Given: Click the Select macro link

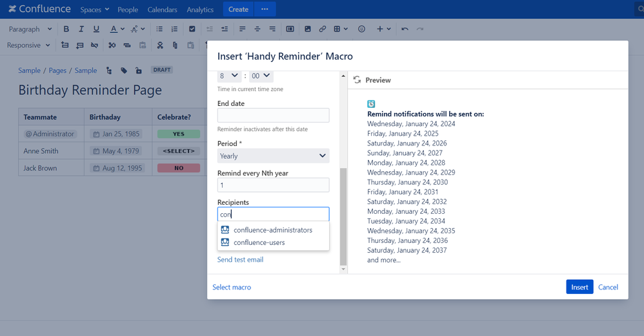Looking at the screenshot, I should point(232,287).
